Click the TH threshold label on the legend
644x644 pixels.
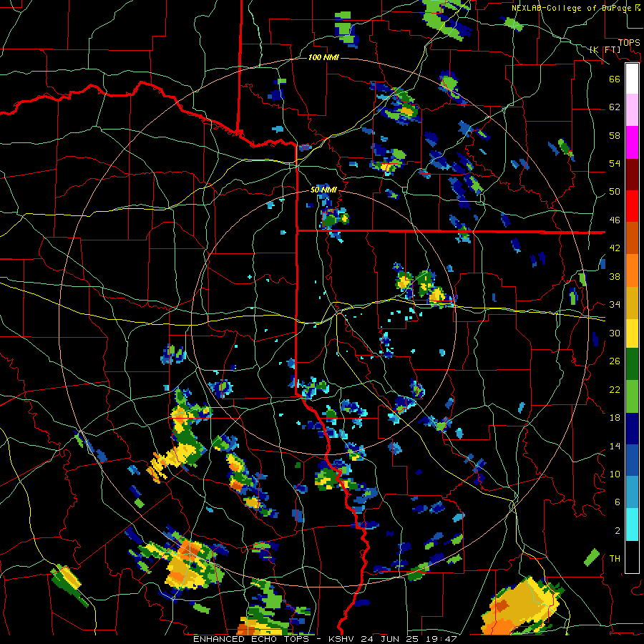pyautogui.click(x=615, y=559)
